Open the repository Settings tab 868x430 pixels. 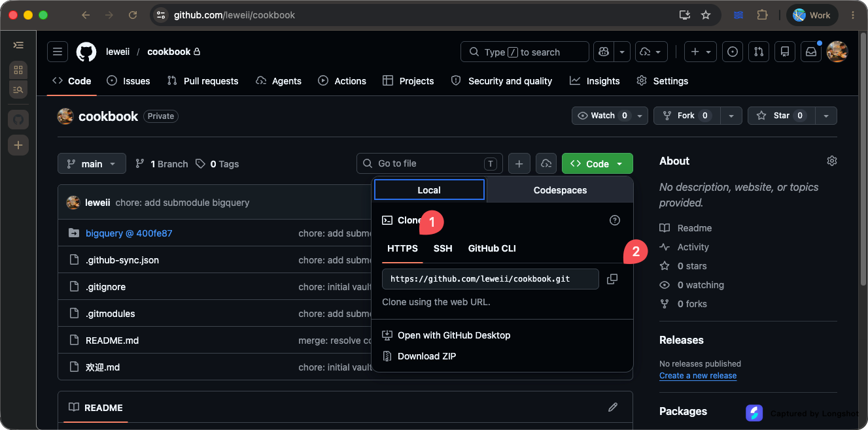(662, 81)
